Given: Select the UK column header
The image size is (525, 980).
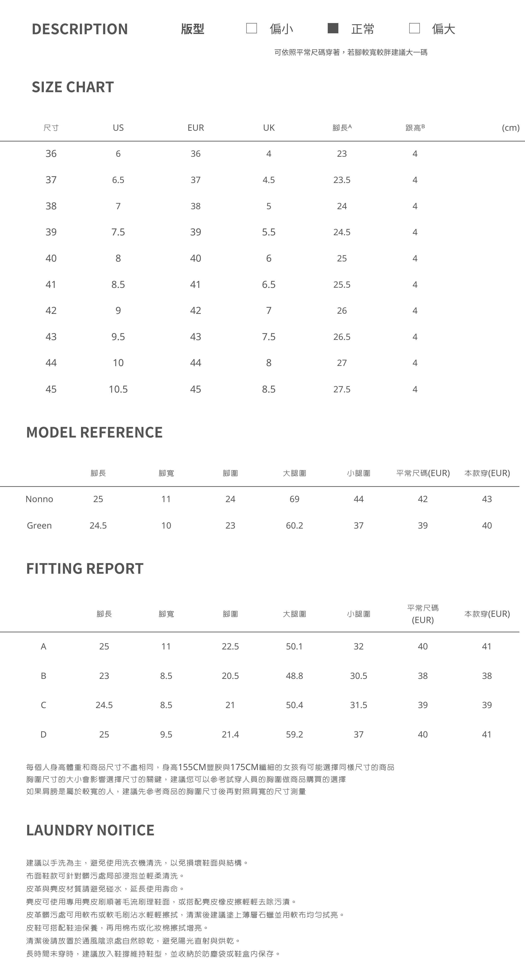Looking at the screenshot, I should [x=269, y=128].
